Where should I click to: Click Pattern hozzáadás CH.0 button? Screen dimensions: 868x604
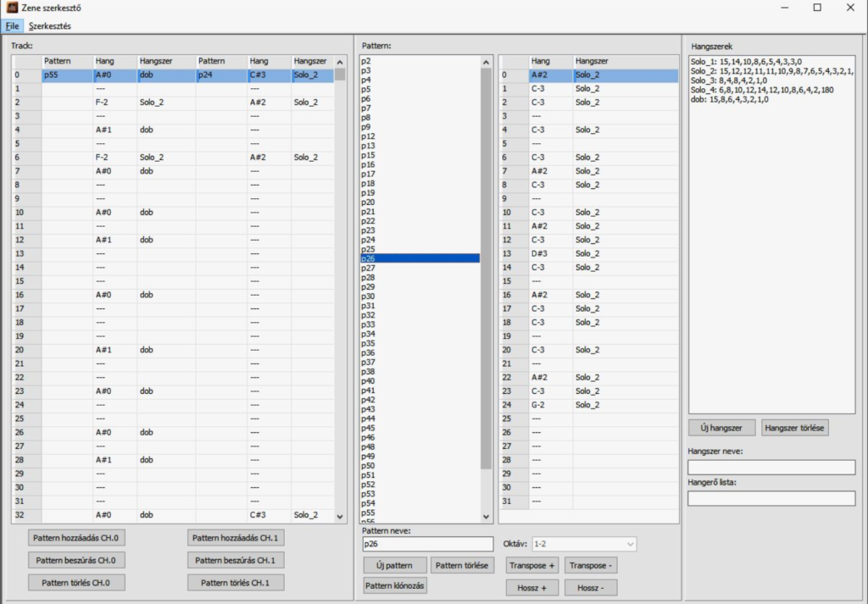pyautogui.click(x=76, y=537)
